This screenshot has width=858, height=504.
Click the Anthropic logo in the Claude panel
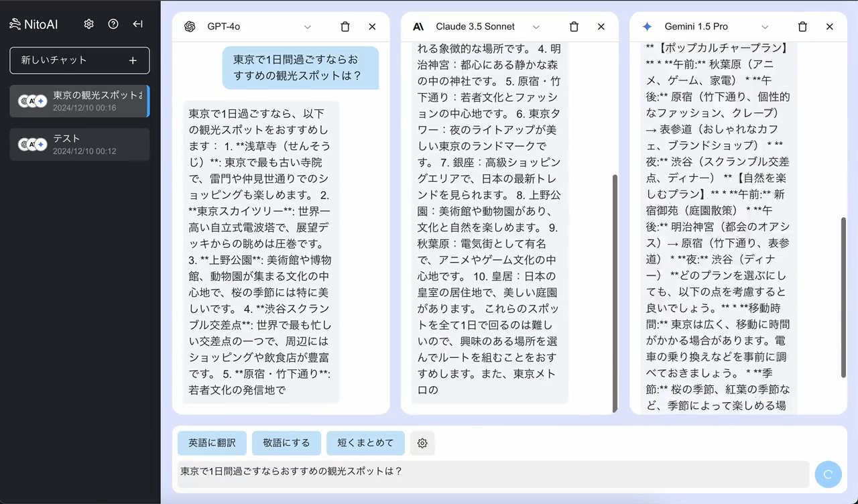pos(418,26)
